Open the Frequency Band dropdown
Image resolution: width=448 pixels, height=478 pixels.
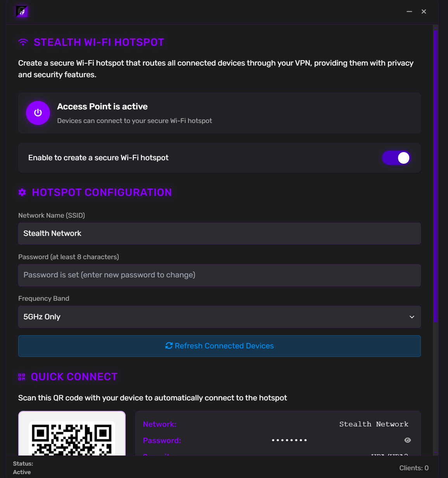click(x=219, y=317)
